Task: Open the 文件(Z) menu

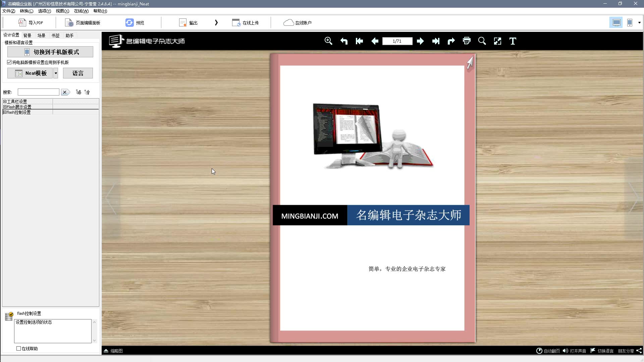Action: coord(8,11)
